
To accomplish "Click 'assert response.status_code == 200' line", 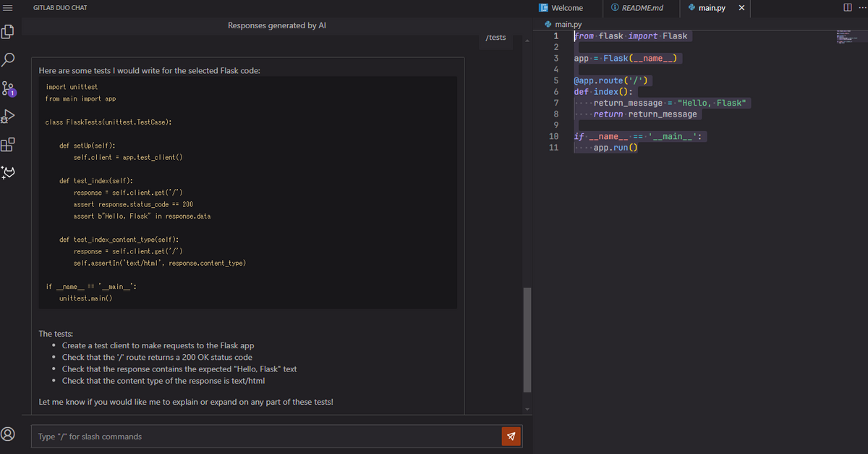I will tap(133, 204).
